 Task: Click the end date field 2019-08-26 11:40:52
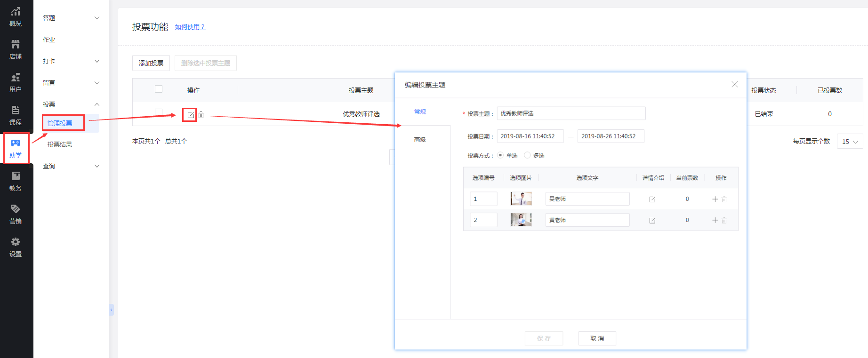pos(611,136)
